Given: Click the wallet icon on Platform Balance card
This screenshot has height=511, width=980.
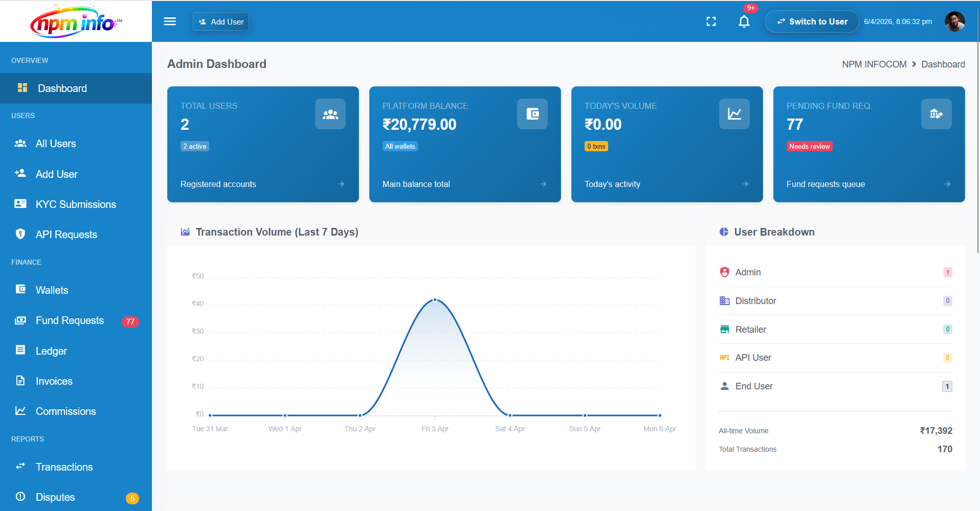Looking at the screenshot, I should point(532,114).
